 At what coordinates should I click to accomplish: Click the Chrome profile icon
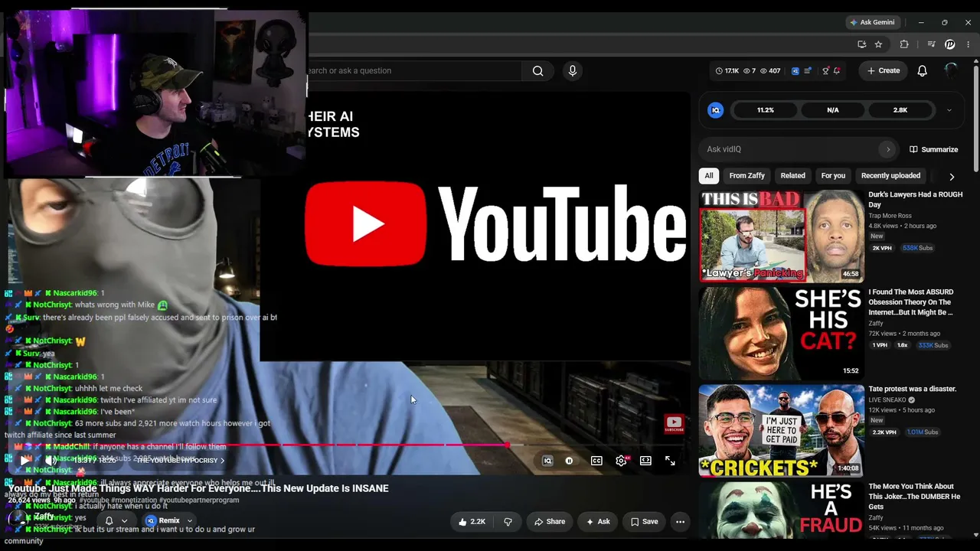[x=950, y=44]
